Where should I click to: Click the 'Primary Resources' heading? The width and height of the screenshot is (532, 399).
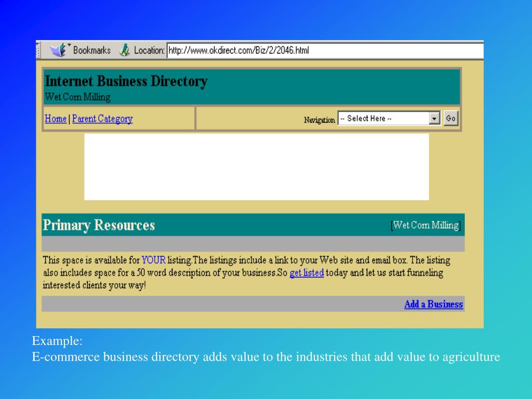99,225
